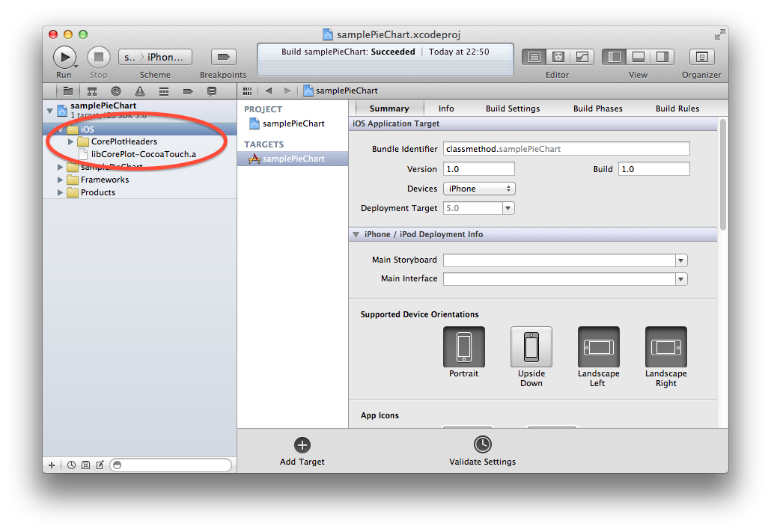Toggle the Landscape Left orientation
This screenshot has width=771, height=532.
(598, 347)
